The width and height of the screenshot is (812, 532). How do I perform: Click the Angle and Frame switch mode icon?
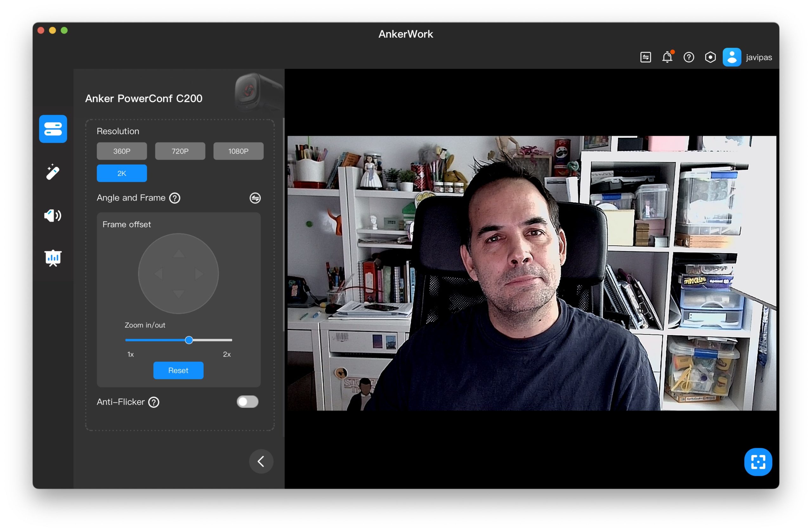pyautogui.click(x=255, y=198)
